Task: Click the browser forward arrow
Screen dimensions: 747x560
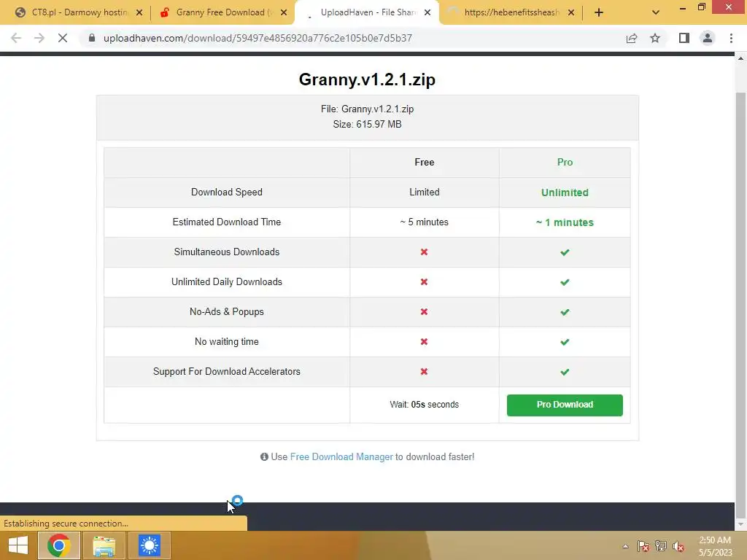Action: (x=39, y=38)
